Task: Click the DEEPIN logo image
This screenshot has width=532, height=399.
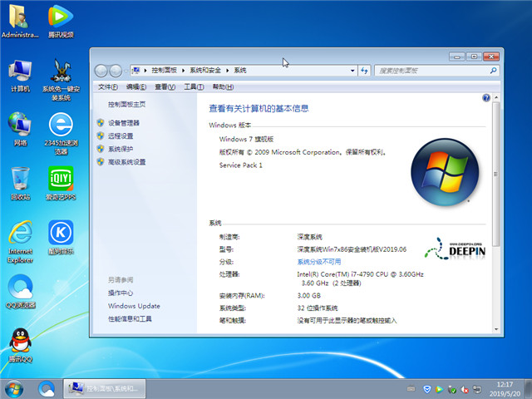Action: click(456, 249)
